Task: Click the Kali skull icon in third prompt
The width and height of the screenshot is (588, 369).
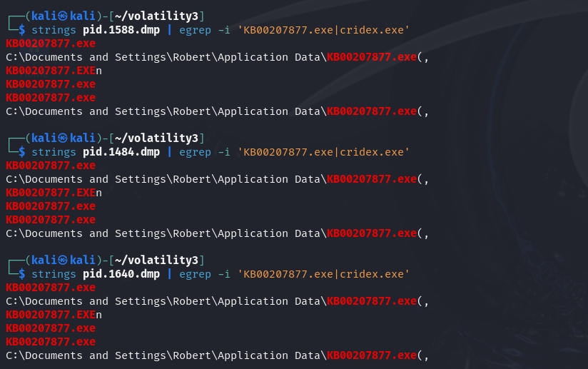Action: 63,260
